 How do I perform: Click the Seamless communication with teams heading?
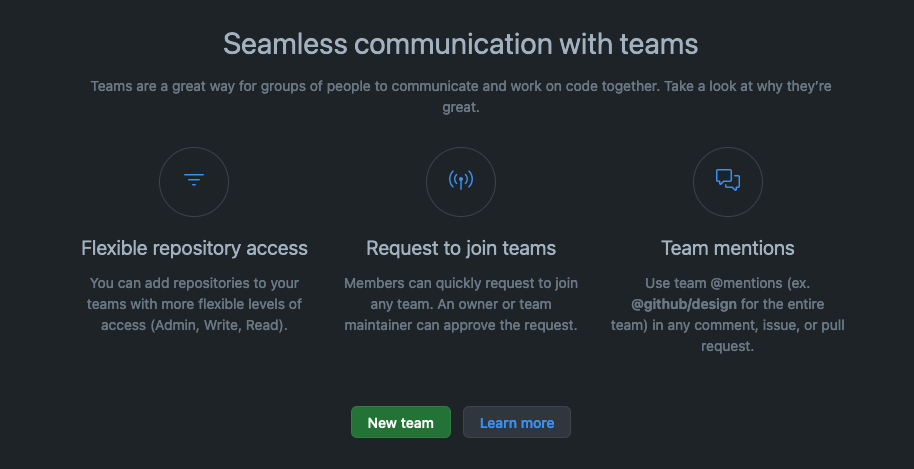tap(461, 44)
